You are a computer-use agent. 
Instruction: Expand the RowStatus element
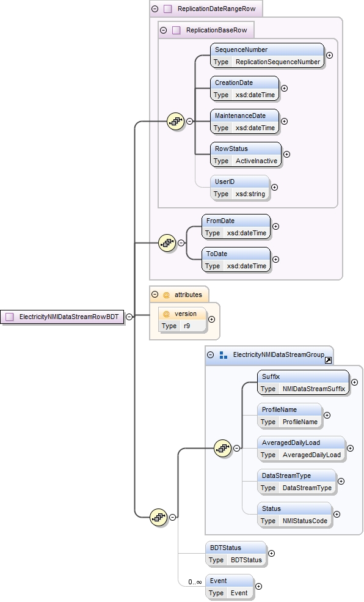pos(286,155)
